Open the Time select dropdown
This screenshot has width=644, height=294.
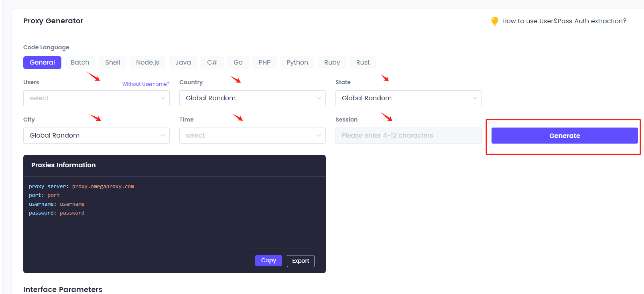(x=252, y=136)
